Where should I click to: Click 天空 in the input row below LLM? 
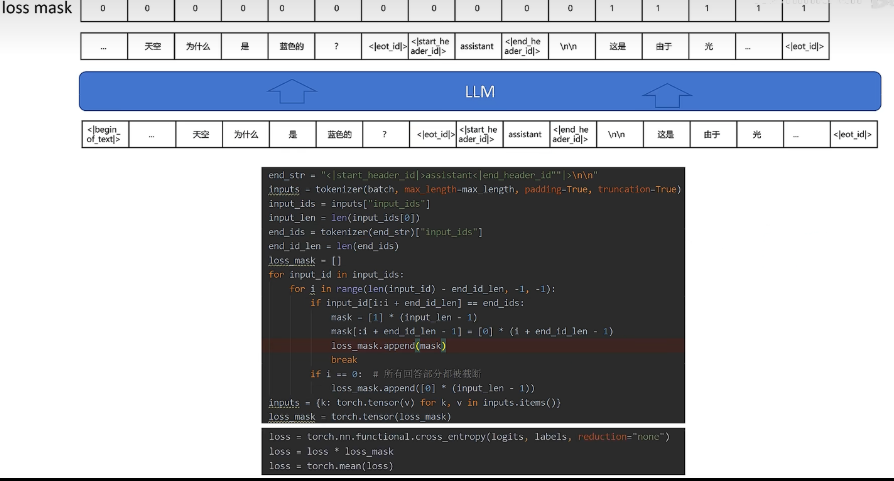click(x=200, y=134)
